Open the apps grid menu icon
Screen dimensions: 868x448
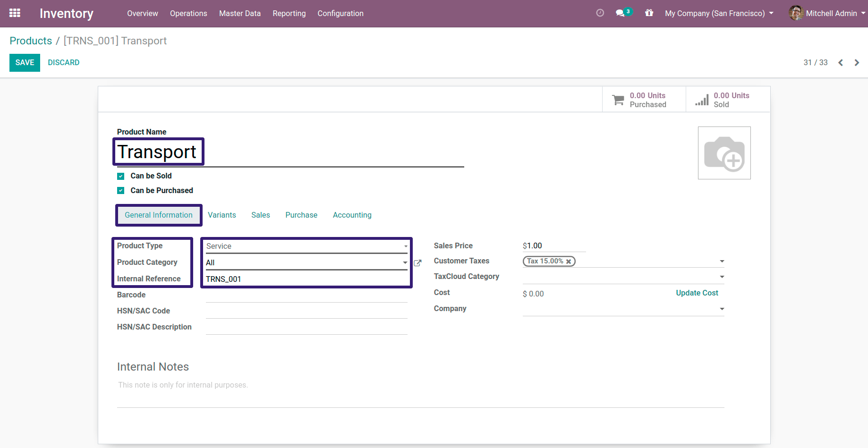(15, 13)
